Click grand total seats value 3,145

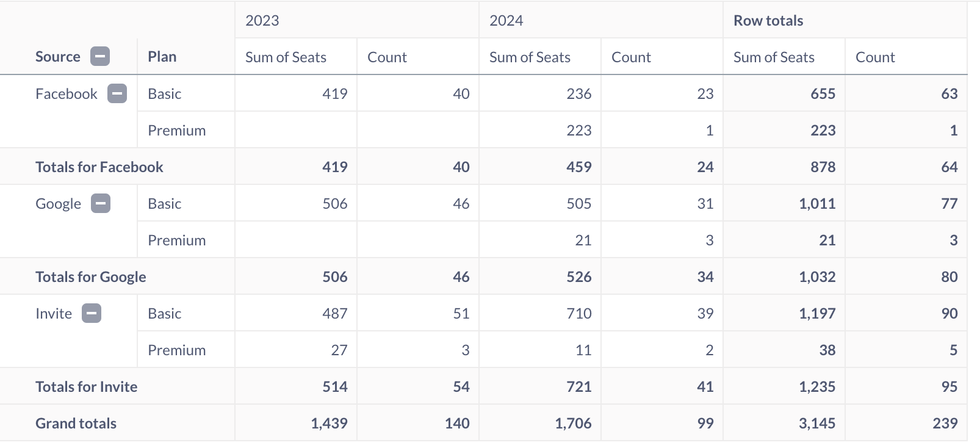tap(817, 424)
